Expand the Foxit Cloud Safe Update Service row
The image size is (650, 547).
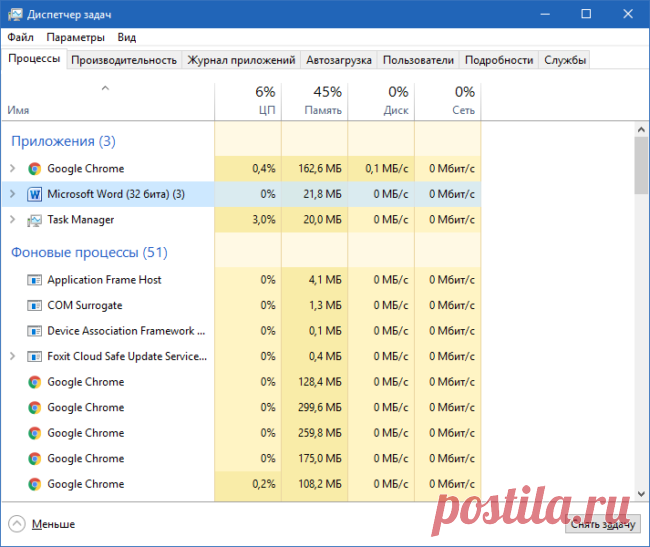tap(12, 356)
